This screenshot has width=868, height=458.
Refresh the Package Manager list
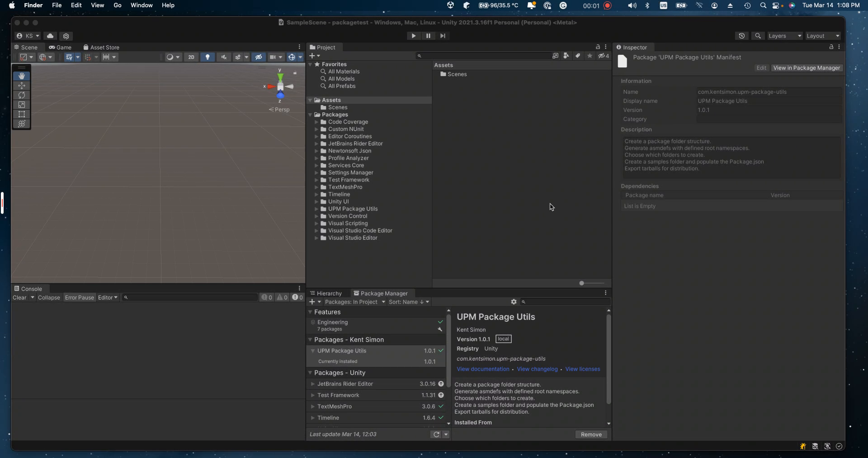pyautogui.click(x=436, y=434)
